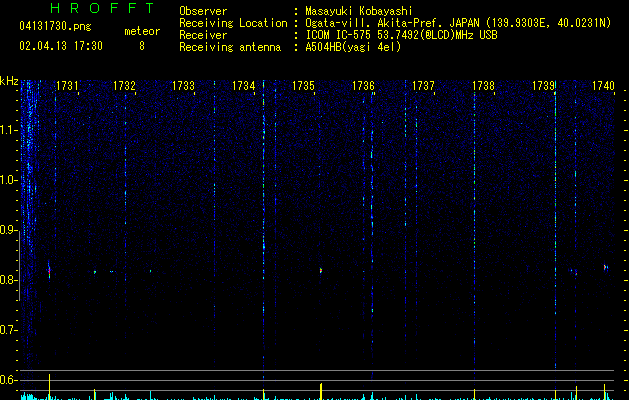The width and height of the screenshot is (629, 400).
Task: Click the Receiving antenna label
Action: click(x=230, y=47)
